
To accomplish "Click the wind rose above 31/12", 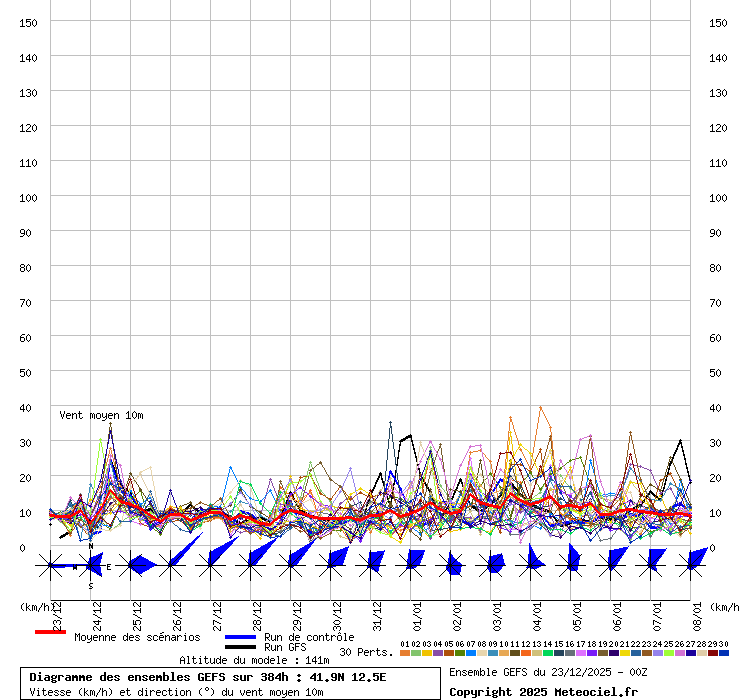I will (x=371, y=565).
